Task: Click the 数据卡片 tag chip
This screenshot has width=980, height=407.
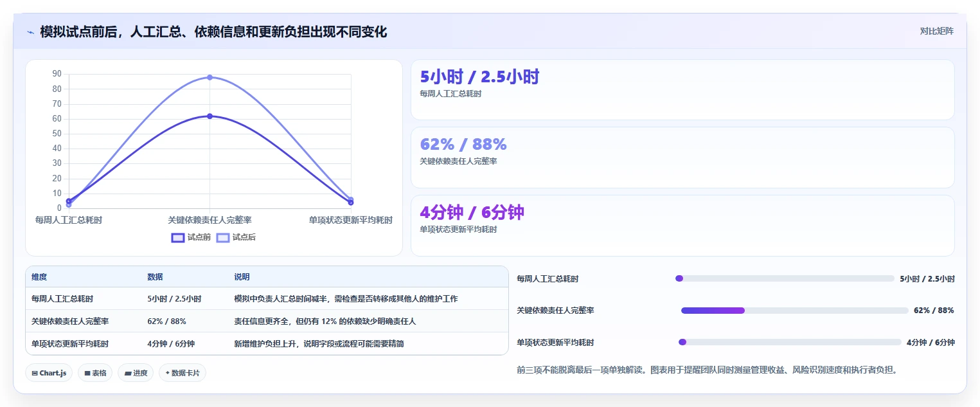Action: [183, 373]
